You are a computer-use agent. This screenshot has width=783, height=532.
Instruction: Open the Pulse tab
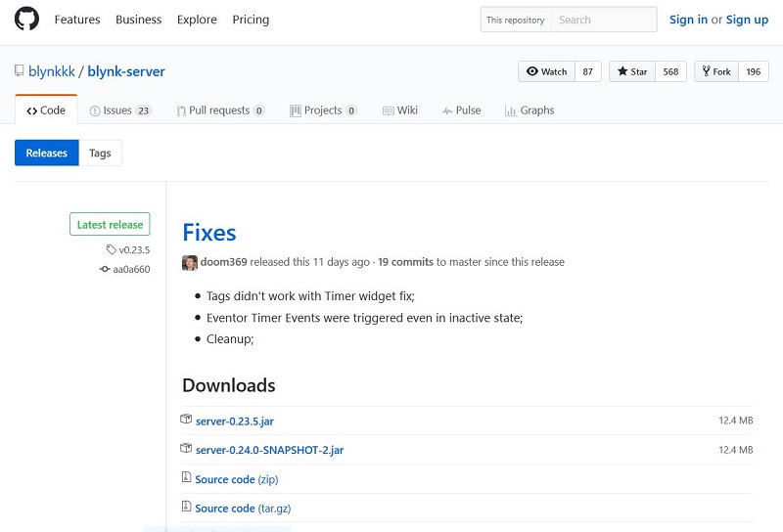[461, 111]
